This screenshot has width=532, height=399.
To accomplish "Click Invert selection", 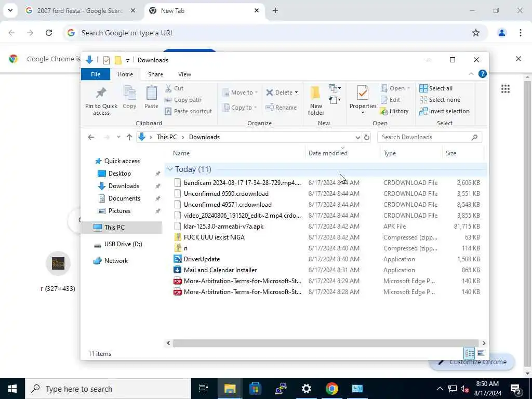I will (445, 111).
